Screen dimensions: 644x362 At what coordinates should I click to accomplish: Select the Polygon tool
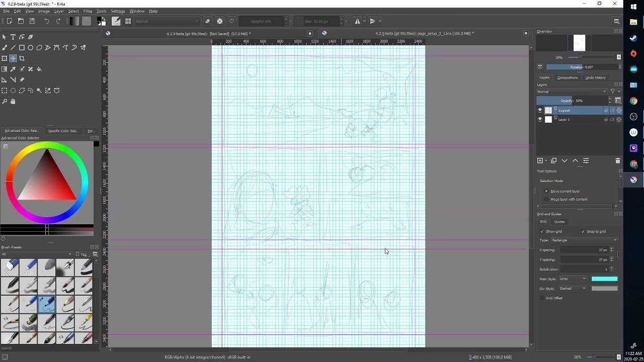(39, 48)
